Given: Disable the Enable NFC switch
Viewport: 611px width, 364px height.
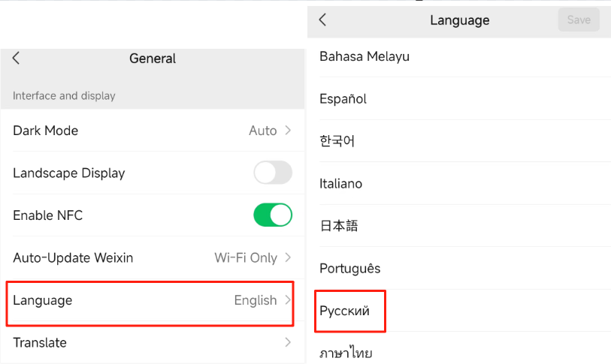Looking at the screenshot, I should 272,215.
